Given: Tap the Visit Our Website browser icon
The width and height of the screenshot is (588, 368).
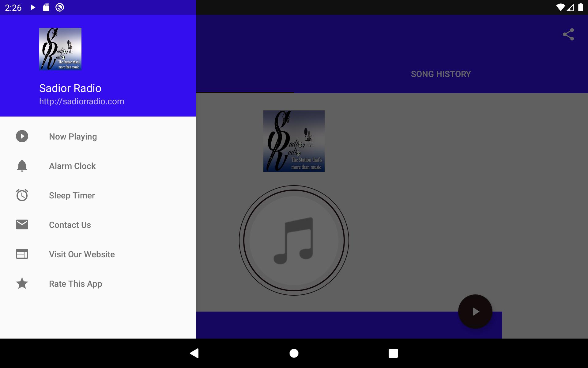Looking at the screenshot, I should [22, 254].
